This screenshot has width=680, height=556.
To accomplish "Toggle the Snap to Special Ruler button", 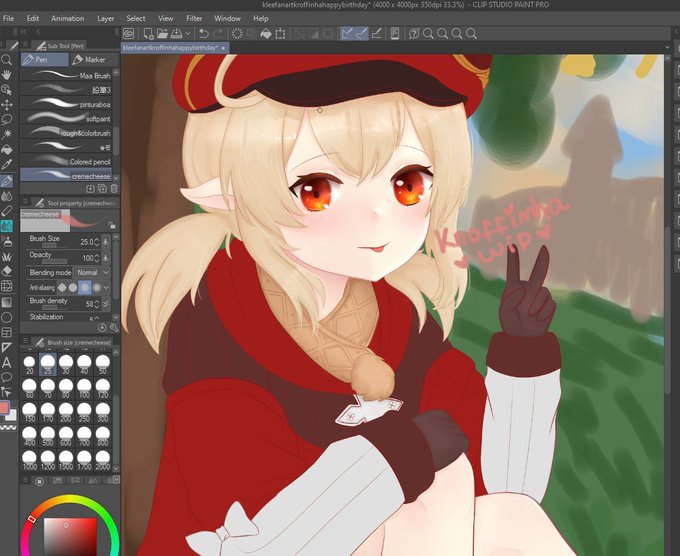I will 362,33.
